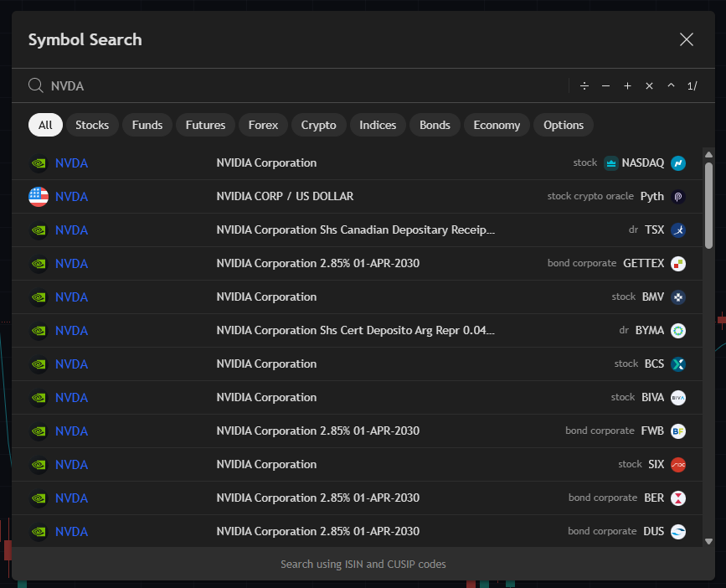Select the Crypto filter tab

pos(318,125)
